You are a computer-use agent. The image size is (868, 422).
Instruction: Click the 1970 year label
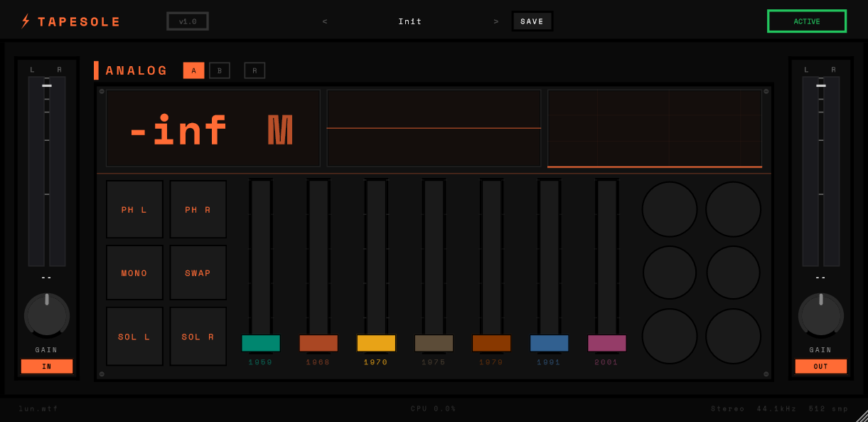(376, 362)
